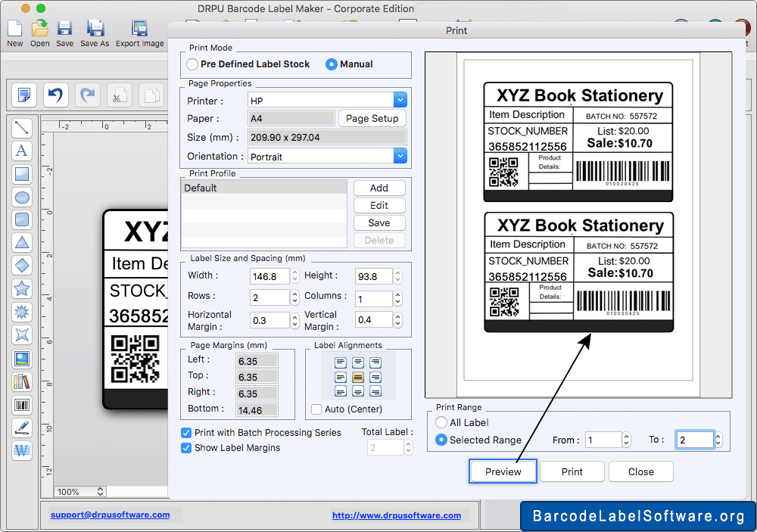The height and width of the screenshot is (532, 757).
Task: Click the Width stepper arrows
Action: [294, 276]
